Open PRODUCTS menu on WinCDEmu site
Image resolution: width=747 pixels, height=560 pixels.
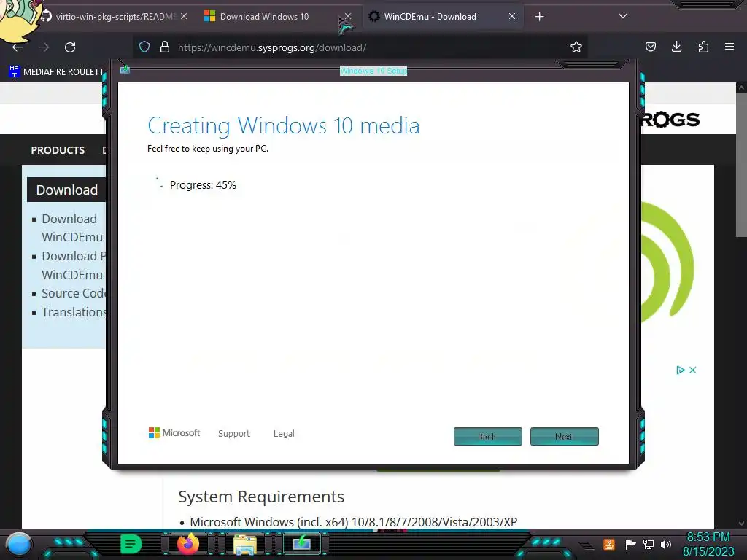pos(58,150)
